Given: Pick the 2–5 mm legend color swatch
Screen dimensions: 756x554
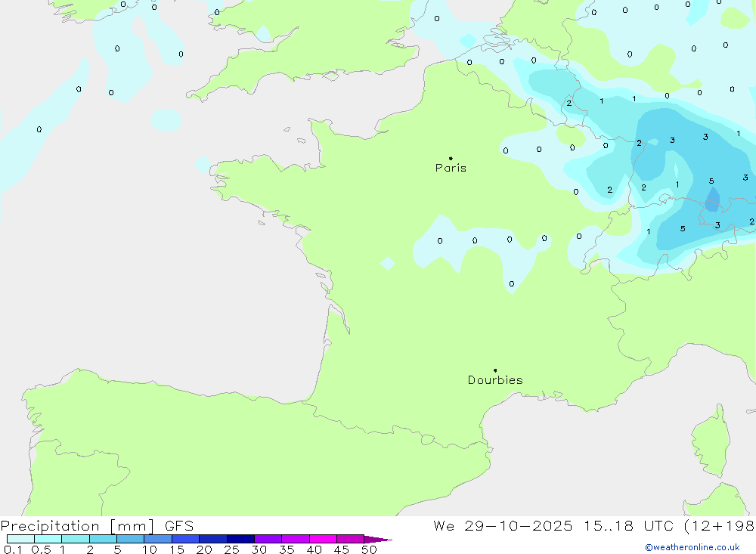Looking at the screenshot, I should [103, 539].
